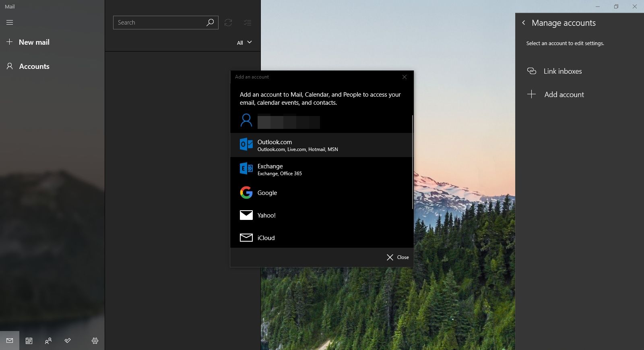Switch to People icon in bottom bar
The height and width of the screenshot is (350, 644).
point(48,341)
